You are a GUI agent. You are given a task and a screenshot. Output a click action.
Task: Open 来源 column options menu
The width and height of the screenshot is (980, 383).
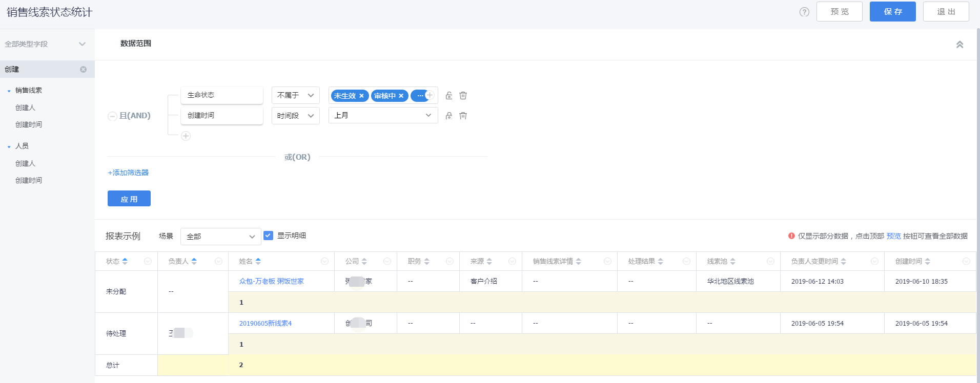pos(512,261)
